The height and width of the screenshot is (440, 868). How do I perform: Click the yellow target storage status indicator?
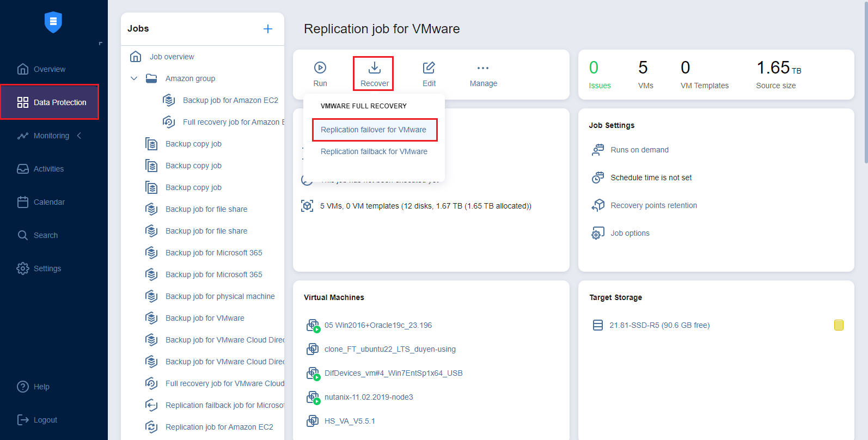839,325
